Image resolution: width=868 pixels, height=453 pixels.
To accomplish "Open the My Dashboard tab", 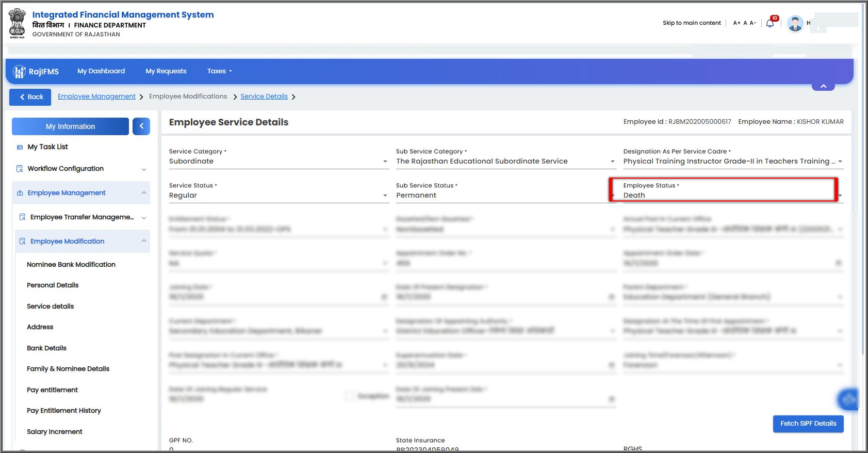I will pyautogui.click(x=101, y=71).
